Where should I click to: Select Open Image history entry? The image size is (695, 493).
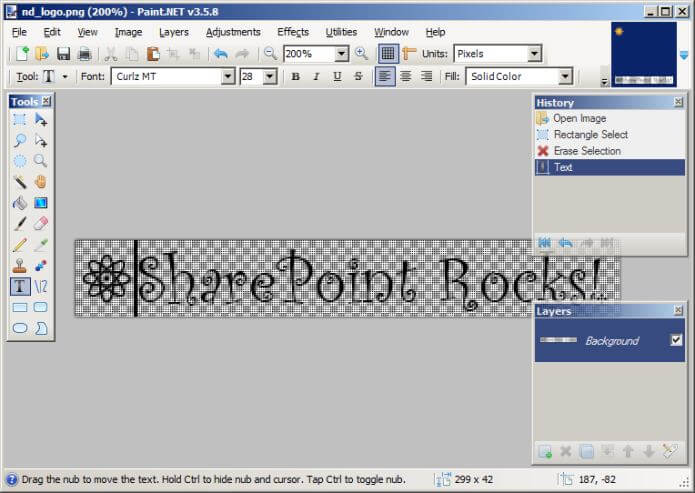click(x=610, y=118)
